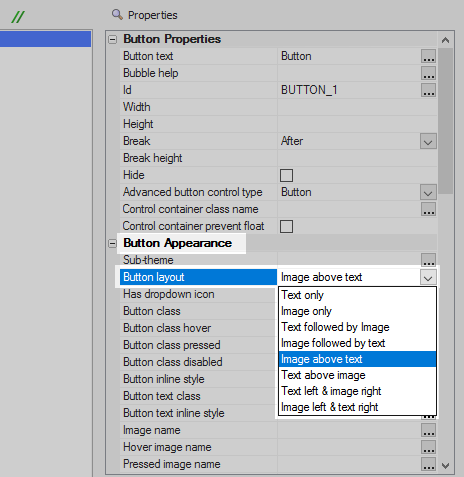Open the Image name ellipsis editor
464x477 pixels.
428,430
